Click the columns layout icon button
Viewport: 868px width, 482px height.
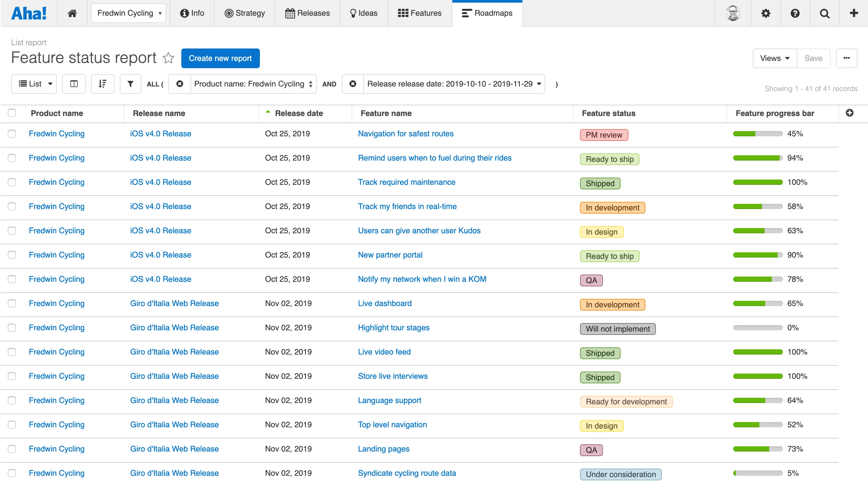[74, 84]
